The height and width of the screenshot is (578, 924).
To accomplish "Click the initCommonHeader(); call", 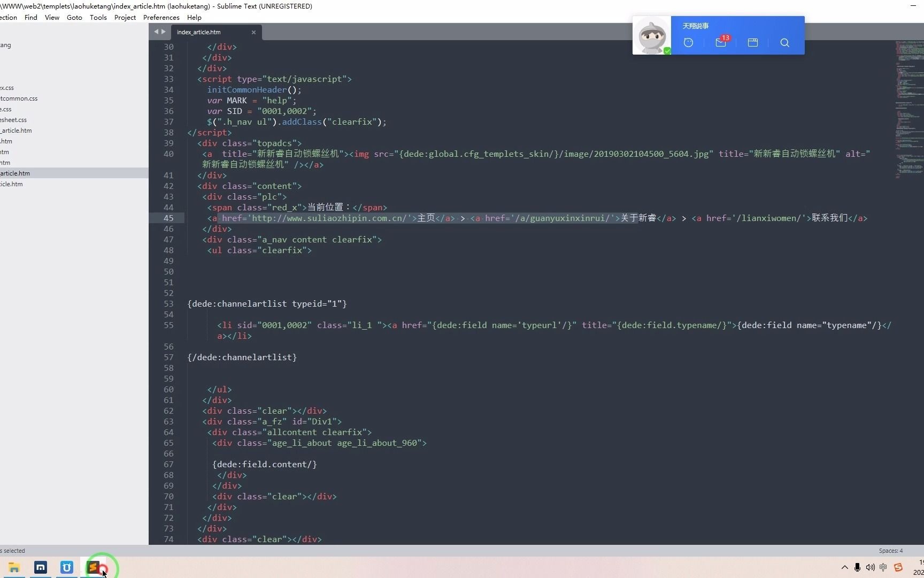I will click(255, 89).
